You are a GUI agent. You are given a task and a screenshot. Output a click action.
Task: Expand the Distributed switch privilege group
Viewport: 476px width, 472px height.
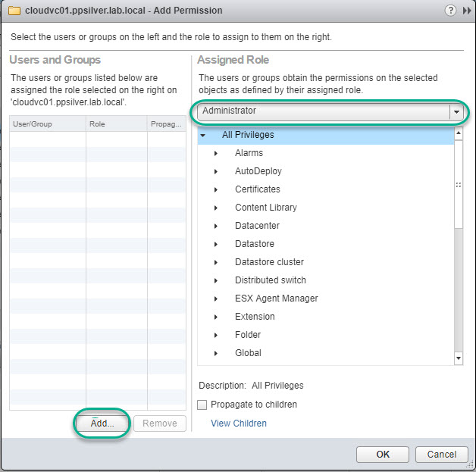point(216,280)
